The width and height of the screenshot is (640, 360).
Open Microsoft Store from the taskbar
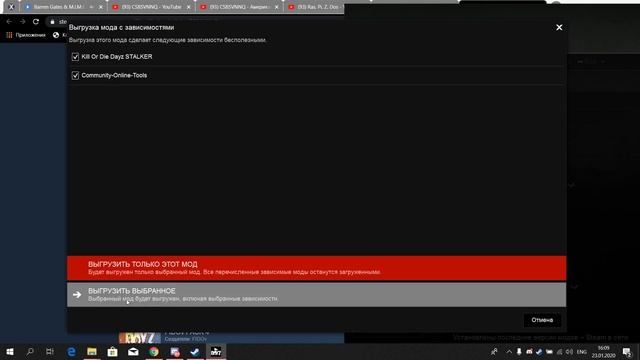point(112,351)
